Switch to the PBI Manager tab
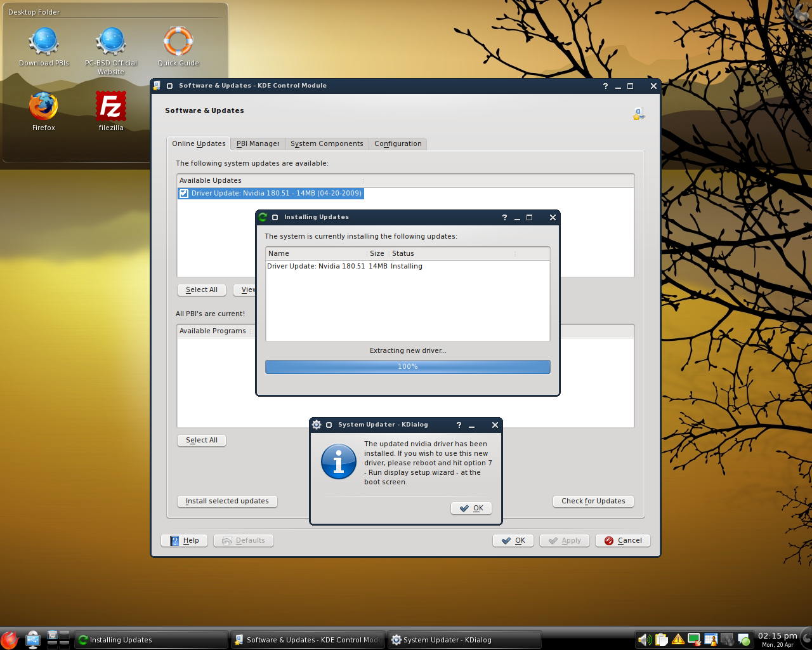Screen dimensions: 812x650 258,144
